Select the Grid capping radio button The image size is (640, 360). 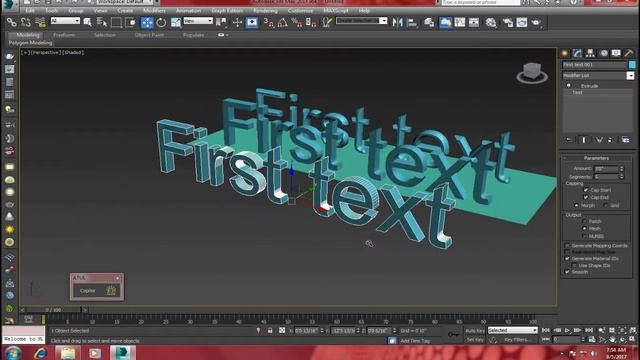[606, 205]
